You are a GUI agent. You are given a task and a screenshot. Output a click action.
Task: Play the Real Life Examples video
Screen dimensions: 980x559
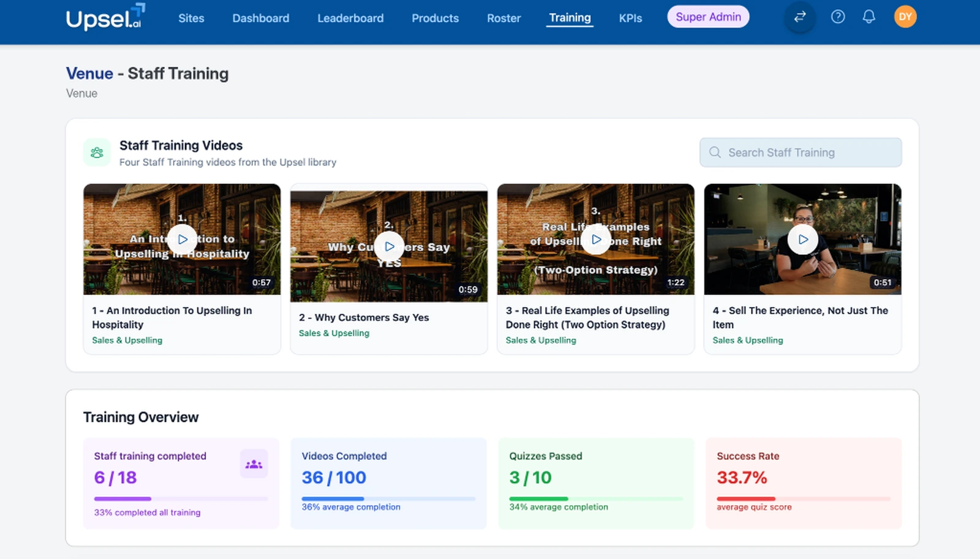(x=596, y=240)
